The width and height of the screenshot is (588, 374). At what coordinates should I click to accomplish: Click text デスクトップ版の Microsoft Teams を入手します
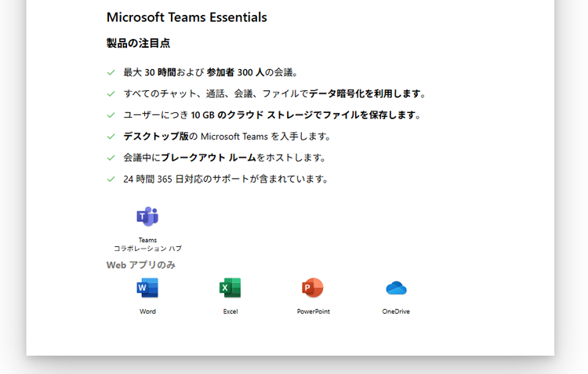[x=227, y=136]
